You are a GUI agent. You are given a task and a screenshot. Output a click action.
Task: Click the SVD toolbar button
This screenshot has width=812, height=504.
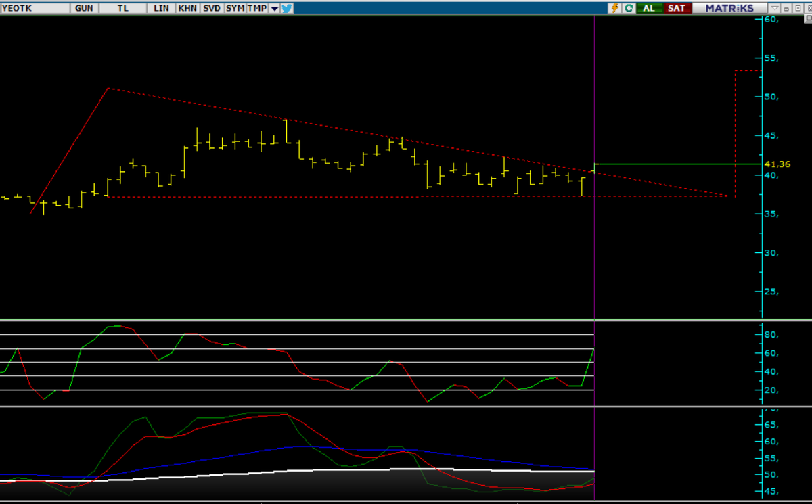point(212,8)
